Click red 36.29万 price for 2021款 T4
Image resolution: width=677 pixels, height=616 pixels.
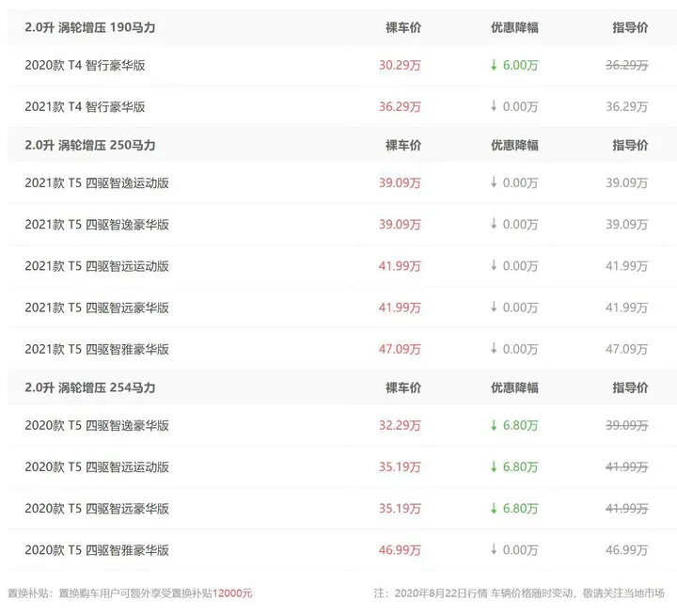tap(400, 106)
